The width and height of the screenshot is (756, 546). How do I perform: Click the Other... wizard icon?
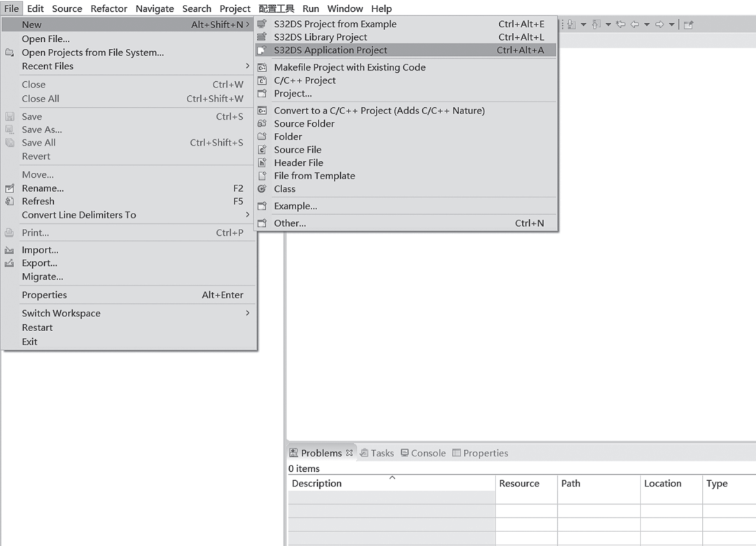[262, 223]
